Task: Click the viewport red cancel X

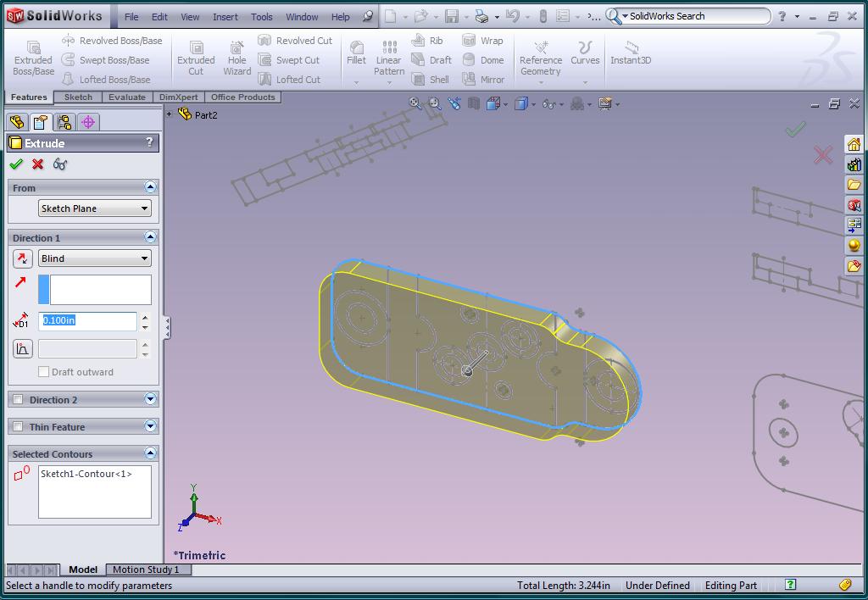Action: click(823, 155)
